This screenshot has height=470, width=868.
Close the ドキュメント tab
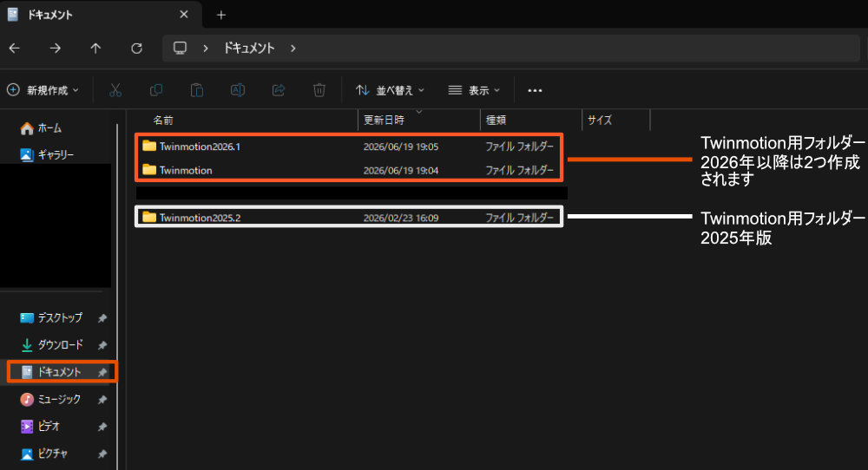(184, 15)
